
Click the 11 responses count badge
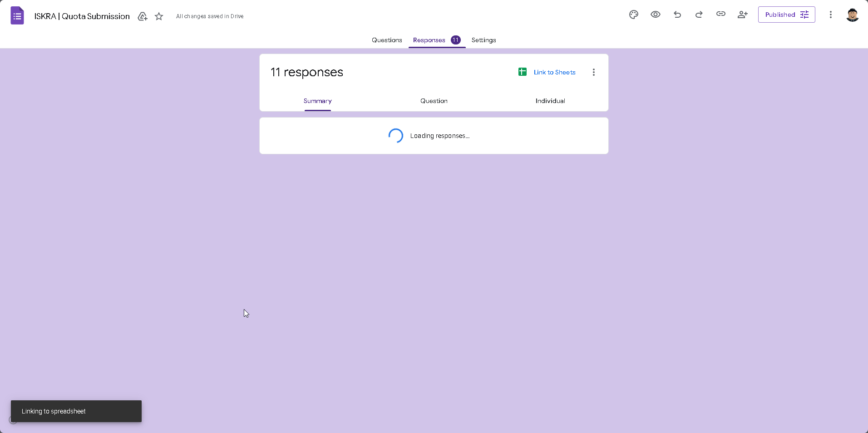pos(456,40)
